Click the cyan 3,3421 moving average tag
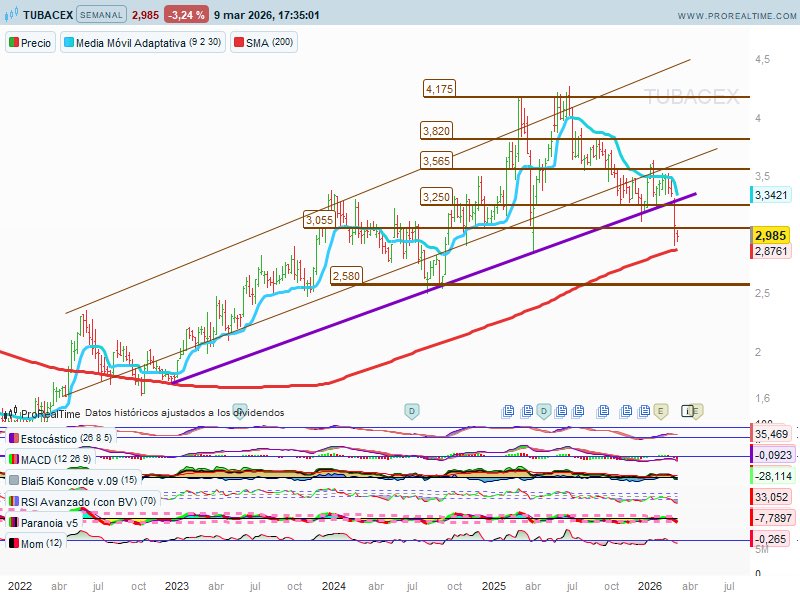 [770, 194]
